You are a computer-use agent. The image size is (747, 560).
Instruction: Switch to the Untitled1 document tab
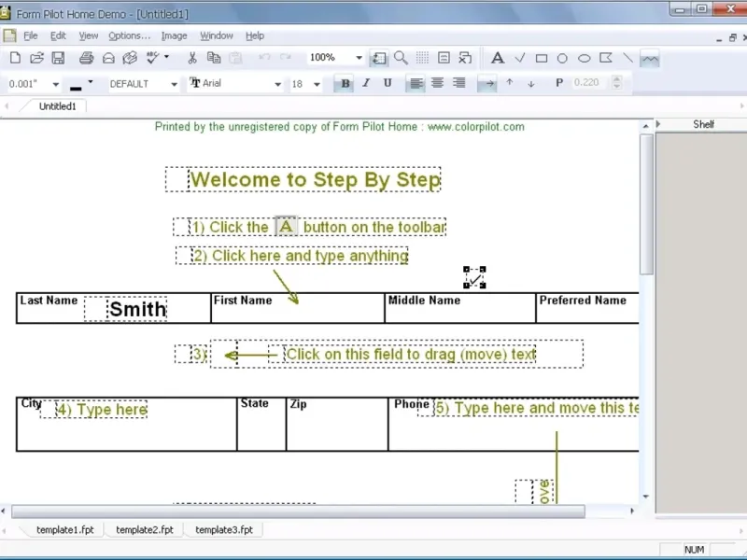(x=57, y=106)
